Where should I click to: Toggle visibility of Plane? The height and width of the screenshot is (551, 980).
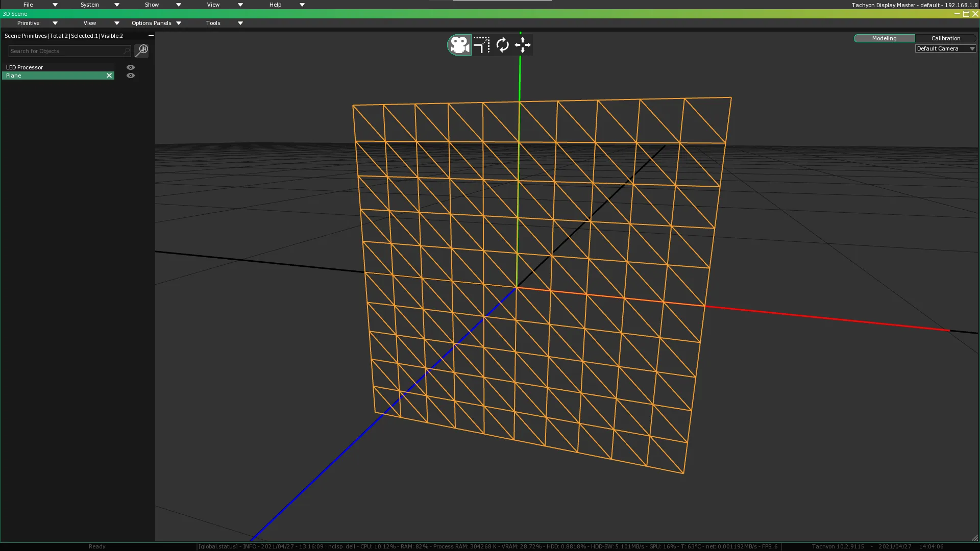(131, 76)
